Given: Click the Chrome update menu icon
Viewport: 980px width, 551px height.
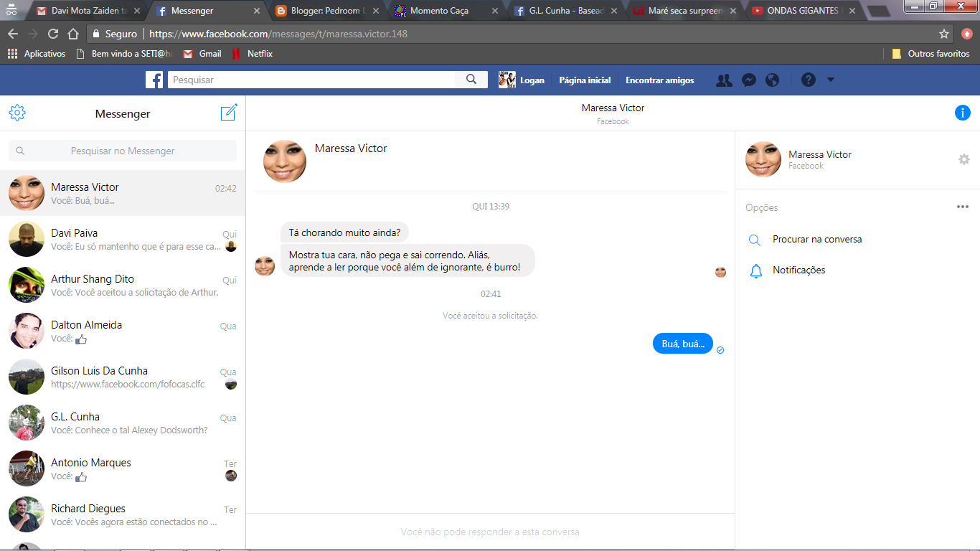Looking at the screenshot, I should (966, 34).
